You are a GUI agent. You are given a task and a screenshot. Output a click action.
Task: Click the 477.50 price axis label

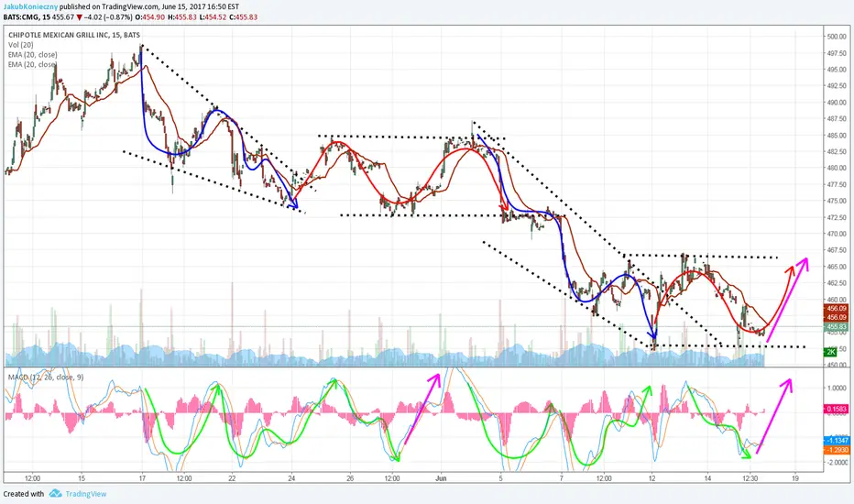click(836, 185)
